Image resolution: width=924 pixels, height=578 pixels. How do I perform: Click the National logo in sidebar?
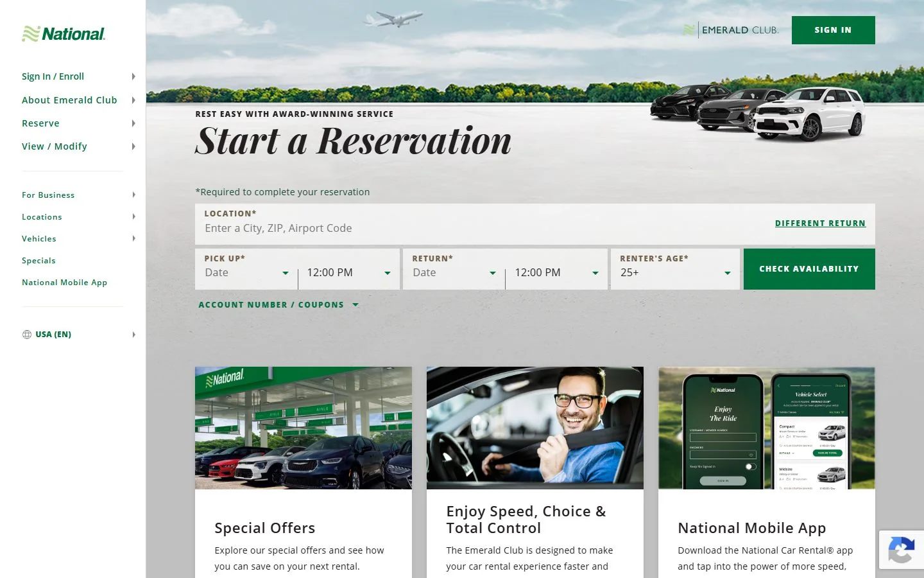coord(64,34)
